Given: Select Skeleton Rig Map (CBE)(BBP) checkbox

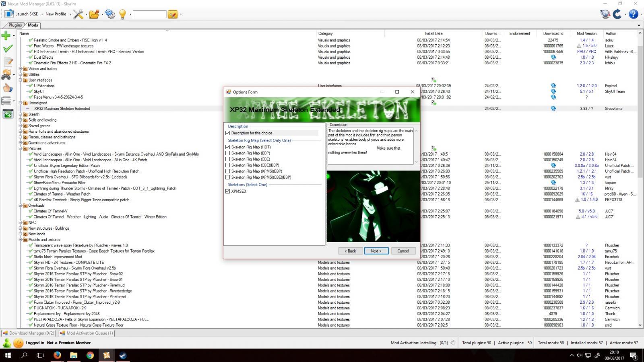Looking at the screenshot, I should click(x=228, y=165).
